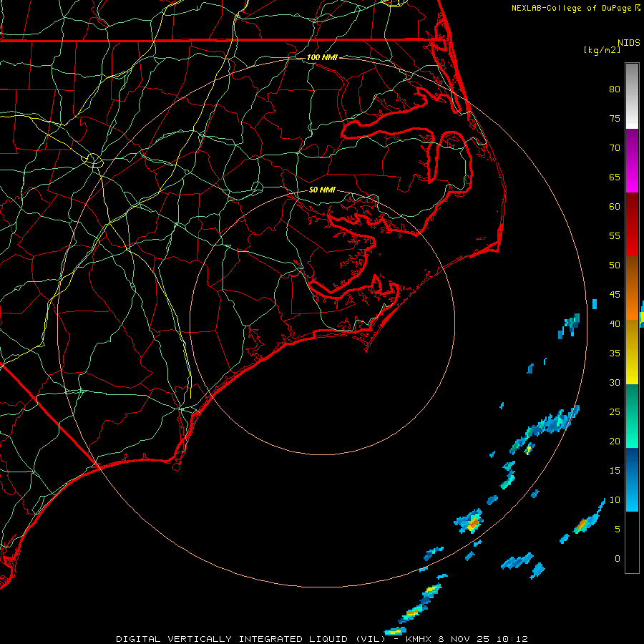This screenshot has height=644, width=644.
Task: Click the NEXLAB-College of DuPage credit text
Action: point(571,8)
